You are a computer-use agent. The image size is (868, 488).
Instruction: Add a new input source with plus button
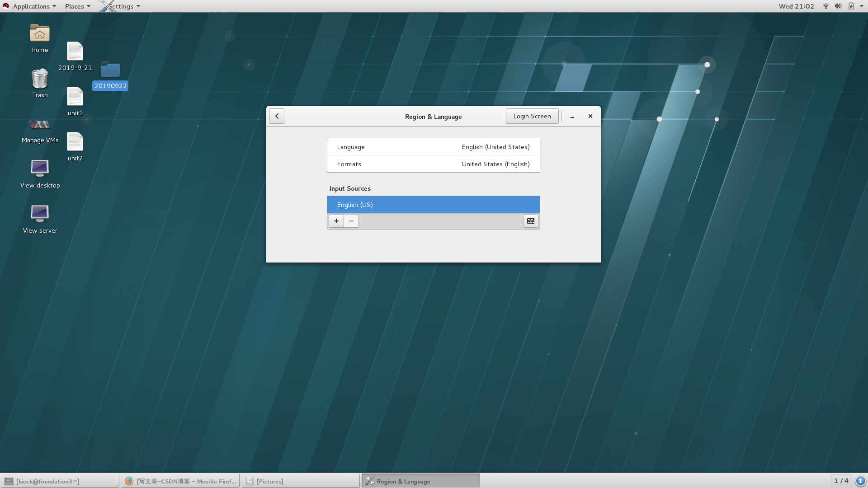click(336, 221)
